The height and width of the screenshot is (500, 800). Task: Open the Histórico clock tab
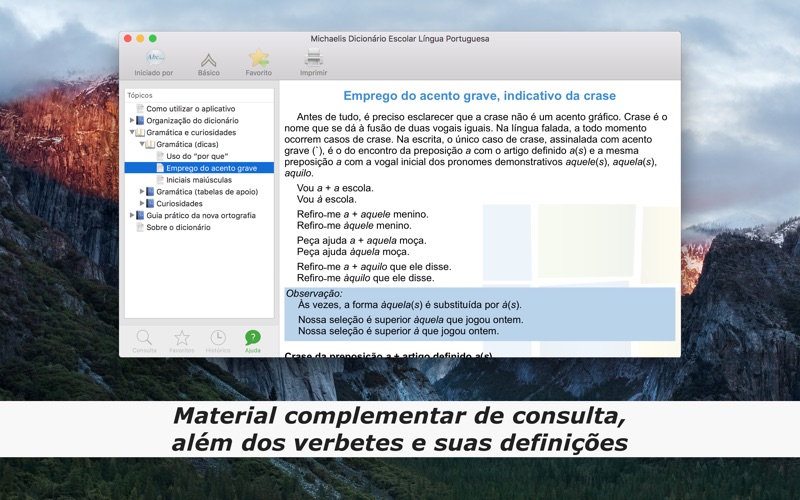(x=218, y=341)
